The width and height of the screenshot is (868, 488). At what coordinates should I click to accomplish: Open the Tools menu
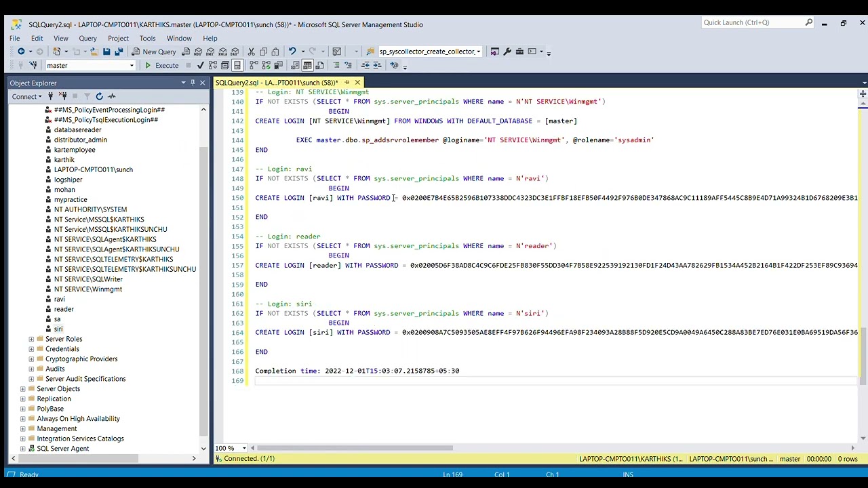pos(147,38)
